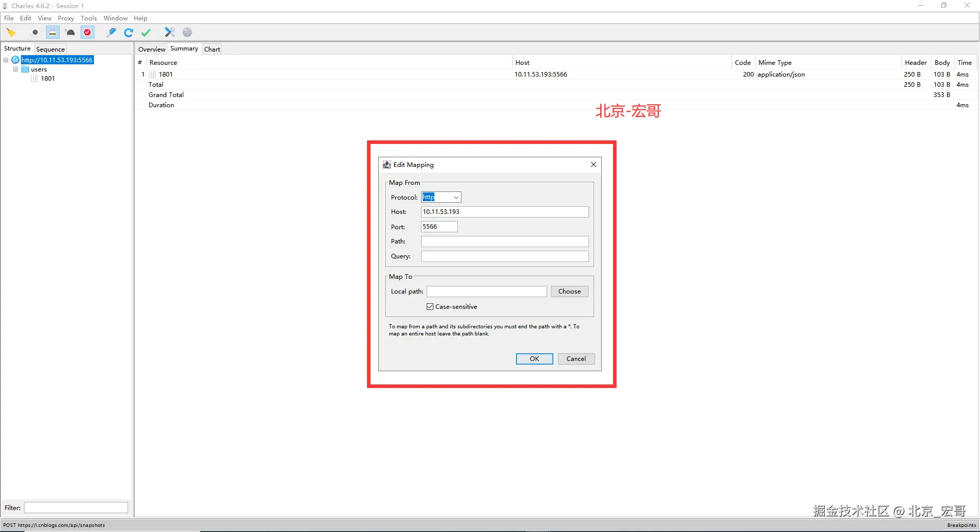This screenshot has width=980, height=532.
Task: Click the Body column header
Action: point(942,63)
